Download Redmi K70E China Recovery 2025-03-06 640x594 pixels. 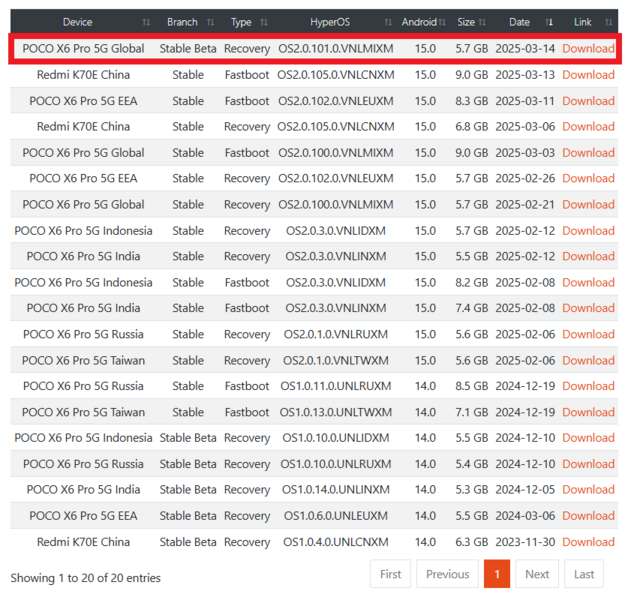click(x=588, y=127)
